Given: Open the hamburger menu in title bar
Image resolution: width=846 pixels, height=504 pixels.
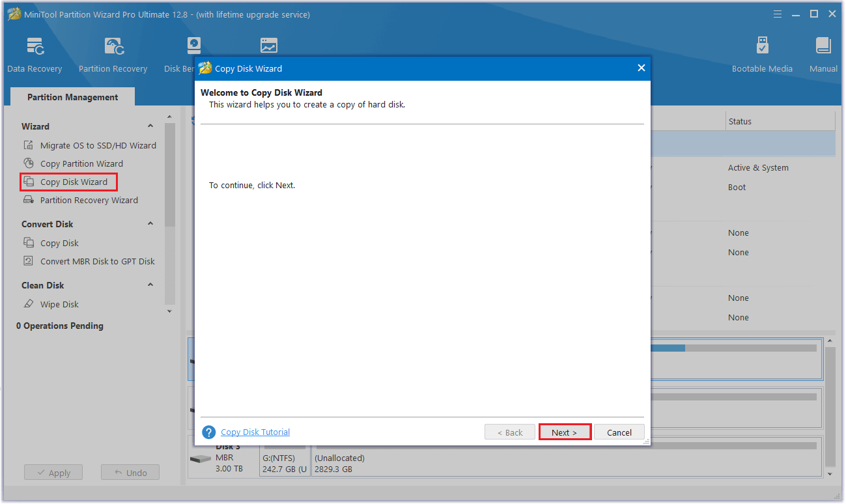Looking at the screenshot, I should pyautogui.click(x=778, y=14).
